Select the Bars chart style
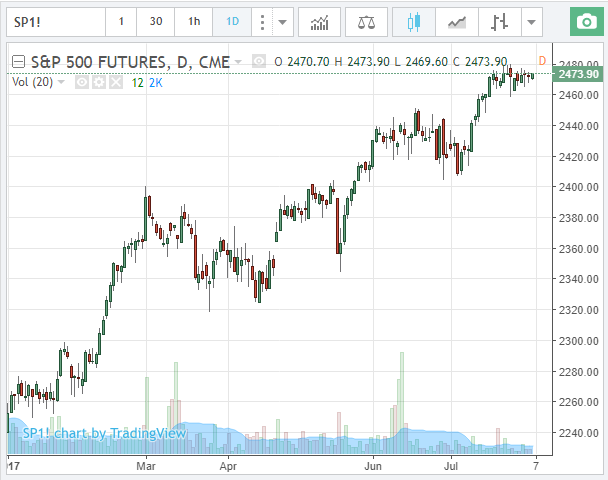The height and width of the screenshot is (480, 608). [499, 22]
